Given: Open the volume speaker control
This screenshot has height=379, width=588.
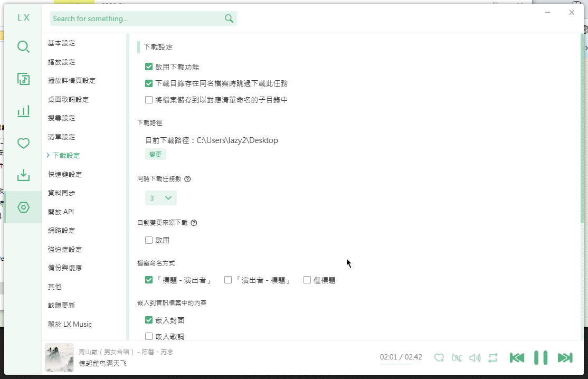Looking at the screenshot, I should tap(475, 358).
